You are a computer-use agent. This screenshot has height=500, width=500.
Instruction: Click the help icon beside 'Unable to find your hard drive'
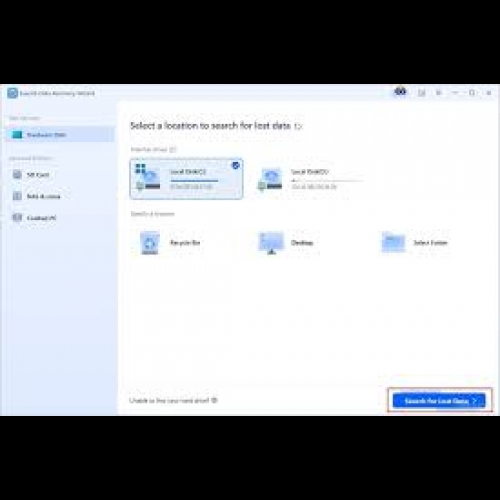[x=214, y=400]
